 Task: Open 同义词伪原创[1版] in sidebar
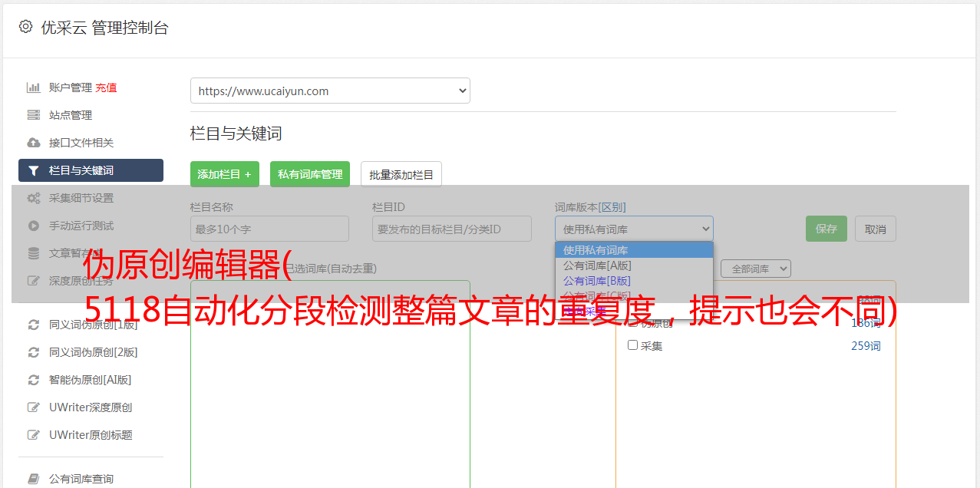[93, 325]
